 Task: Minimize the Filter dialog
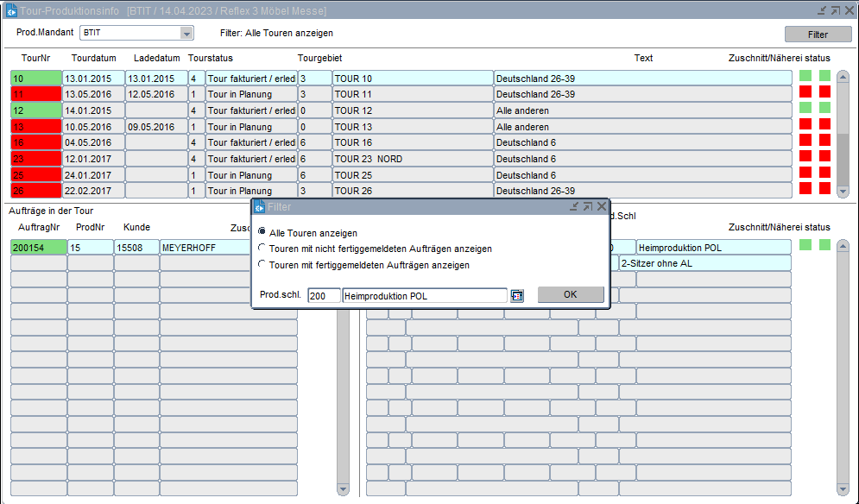click(x=573, y=207)
